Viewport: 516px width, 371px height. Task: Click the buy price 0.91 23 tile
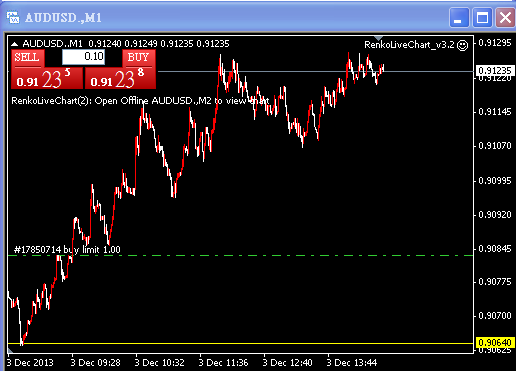(x=120, y=78)
